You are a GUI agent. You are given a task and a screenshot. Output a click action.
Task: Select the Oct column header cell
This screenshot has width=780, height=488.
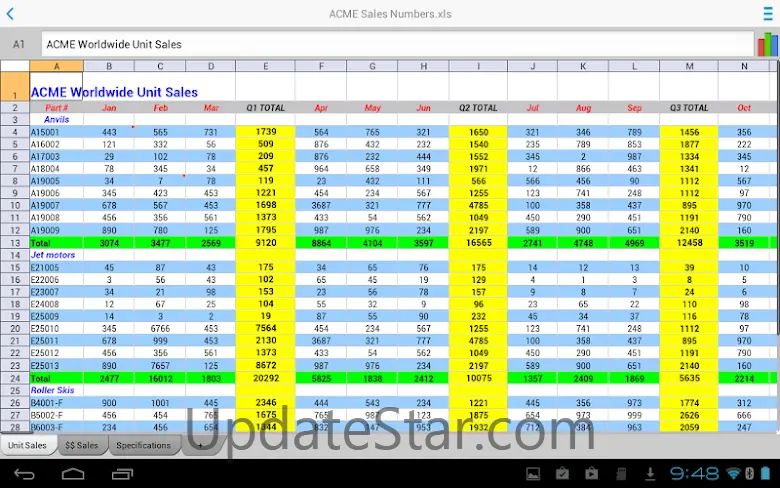744,107
